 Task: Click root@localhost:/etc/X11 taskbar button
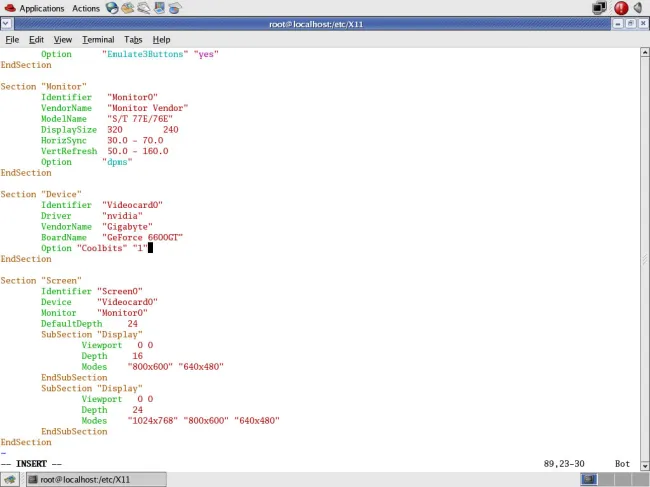[x=78, y=479]
